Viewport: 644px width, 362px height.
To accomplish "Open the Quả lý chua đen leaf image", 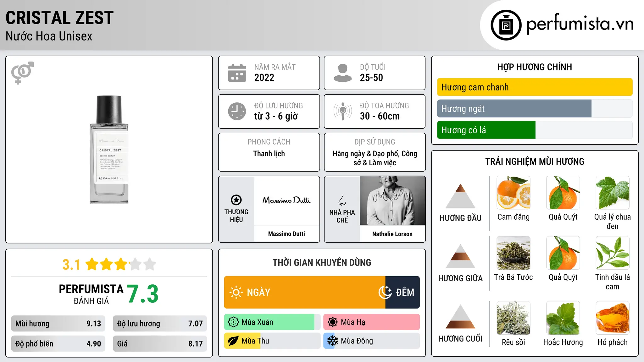I will 613,193.
